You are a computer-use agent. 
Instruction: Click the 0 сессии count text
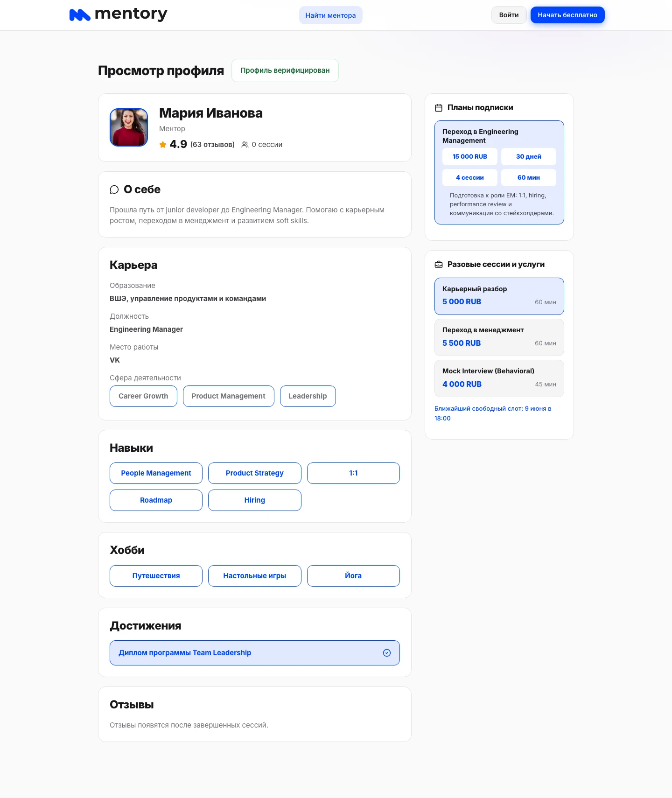267,145
